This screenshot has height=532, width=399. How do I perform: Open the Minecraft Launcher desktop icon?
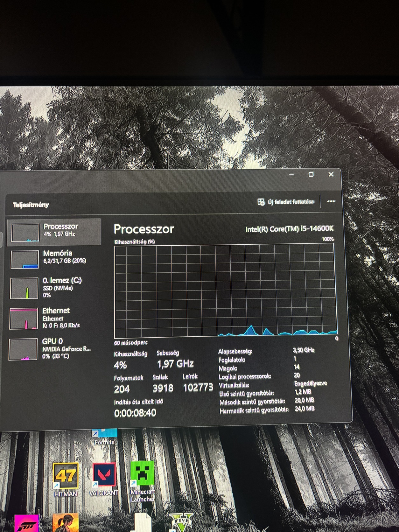[x=143, y=481]
